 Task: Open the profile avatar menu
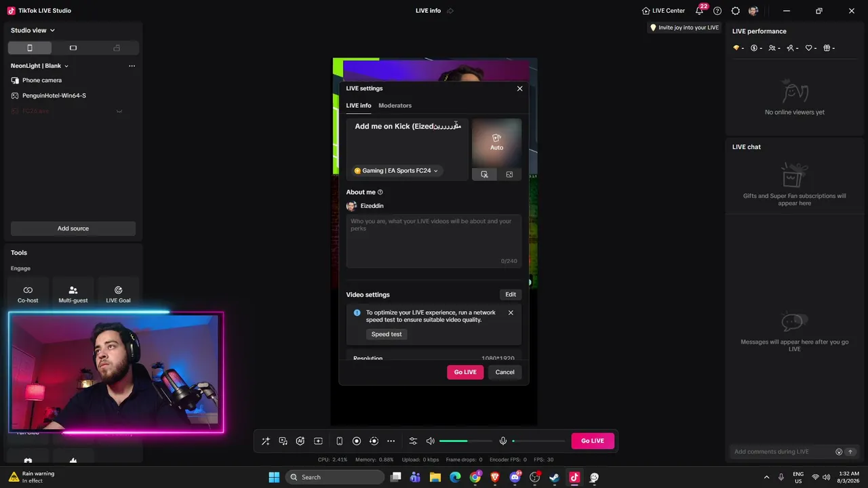click(x=753, y=11)
